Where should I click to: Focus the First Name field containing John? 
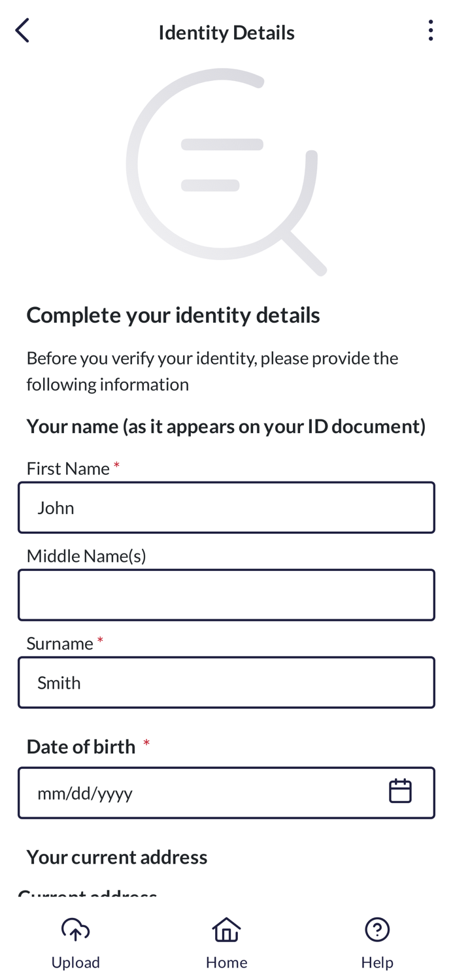(226, 508)
